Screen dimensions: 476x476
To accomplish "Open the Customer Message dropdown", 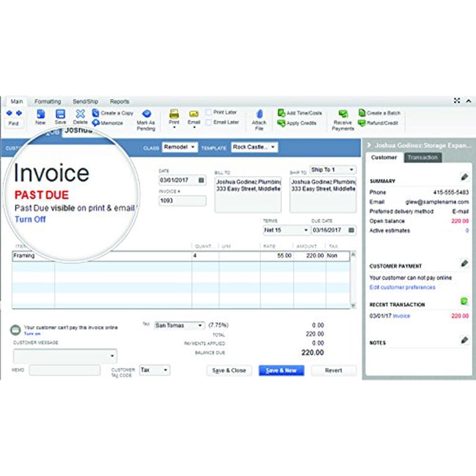I will coord(65,356).
